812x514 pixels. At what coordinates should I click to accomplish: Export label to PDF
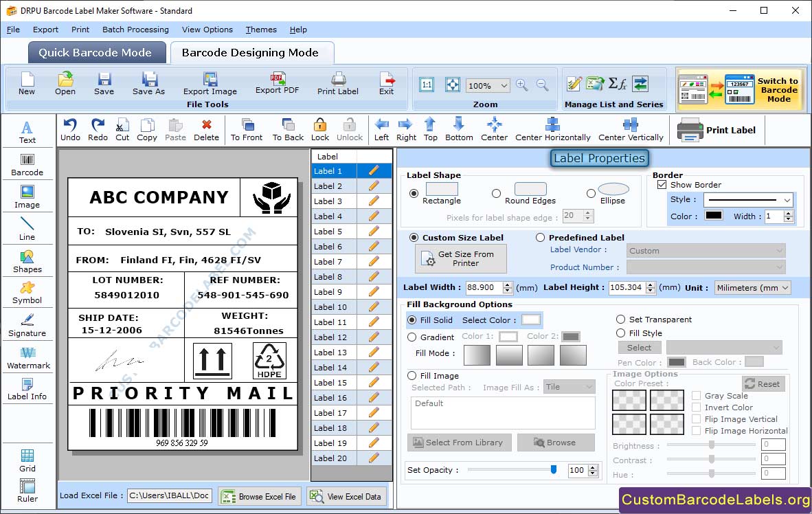(277, 83)
